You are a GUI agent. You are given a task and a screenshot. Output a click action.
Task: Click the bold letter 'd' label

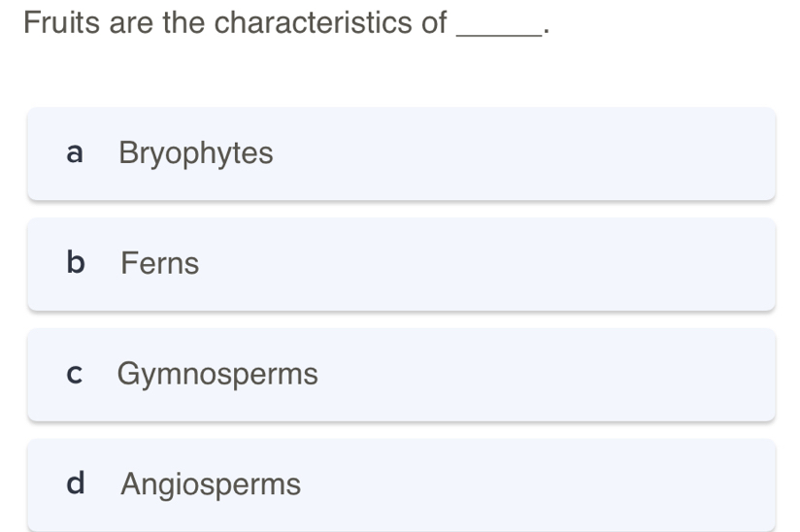tap(75, 483)
